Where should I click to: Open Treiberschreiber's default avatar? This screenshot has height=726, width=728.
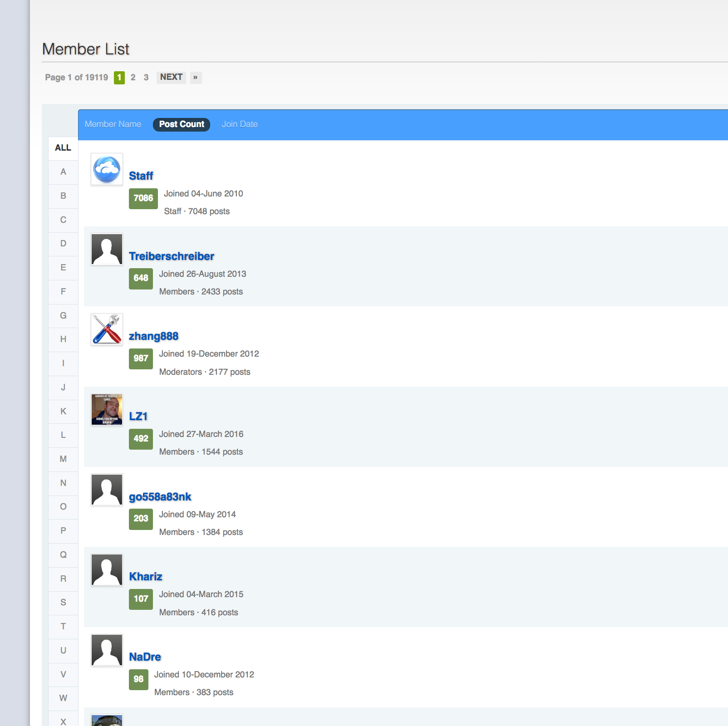click(107, 249)
